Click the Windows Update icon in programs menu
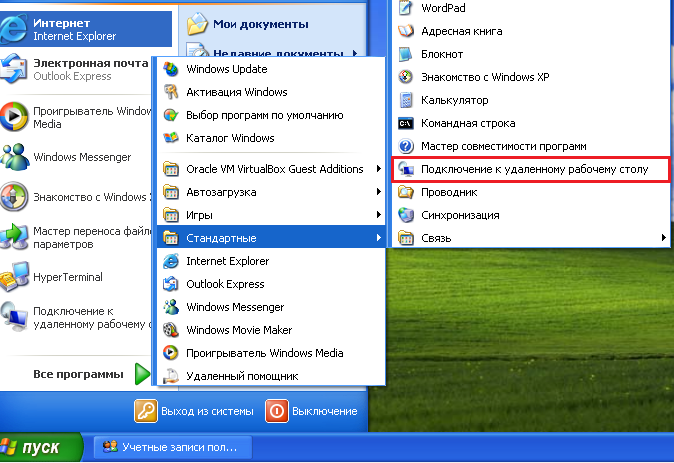The width and height of the screenshot is (674, 463). 171,69
